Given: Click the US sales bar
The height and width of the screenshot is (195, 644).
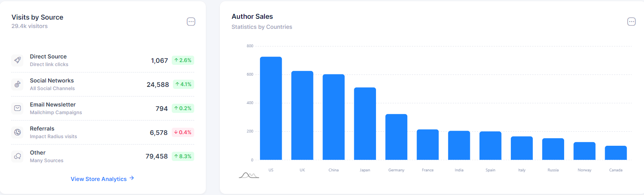Looking at the screenshot, I should (271, 108).
